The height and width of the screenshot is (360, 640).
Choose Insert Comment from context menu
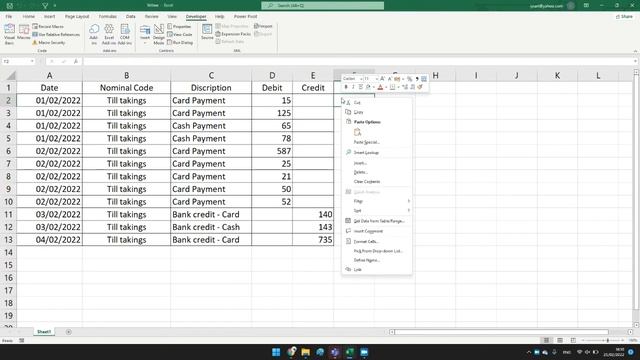click(x=376, y=231)
